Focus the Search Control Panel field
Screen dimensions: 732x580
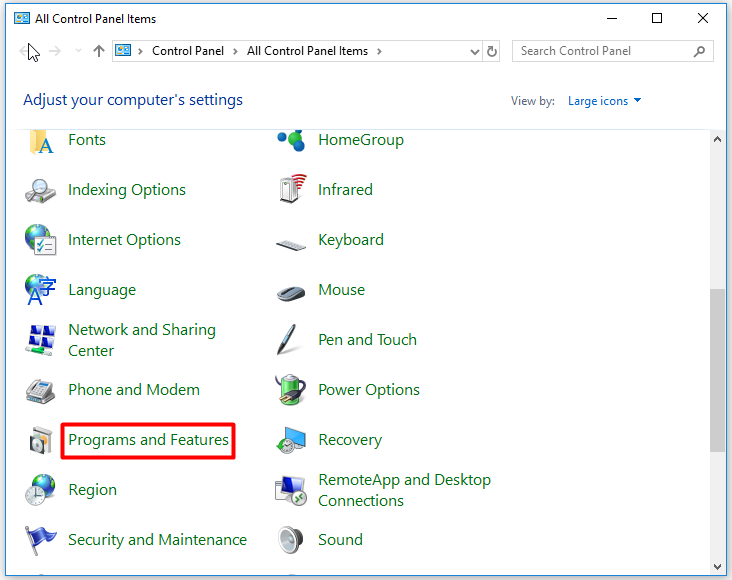[612, 51]
